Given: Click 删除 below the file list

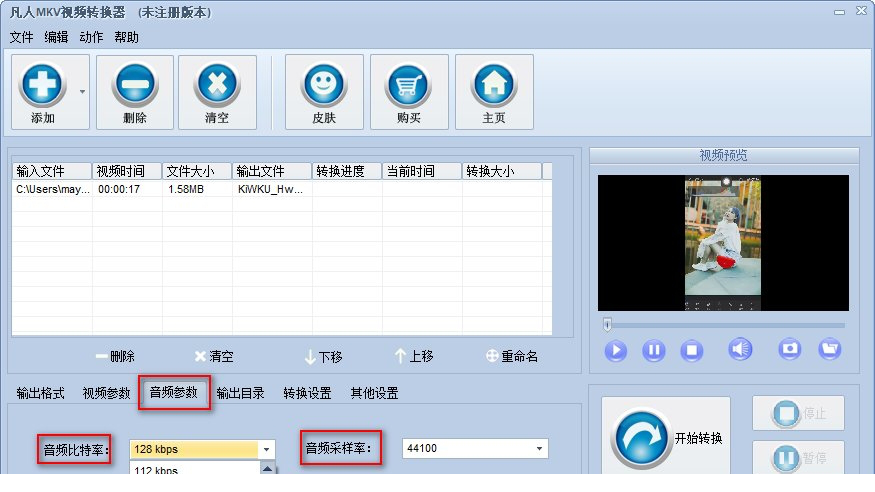Looking at the screenshot, I should [x=116, y=356].
